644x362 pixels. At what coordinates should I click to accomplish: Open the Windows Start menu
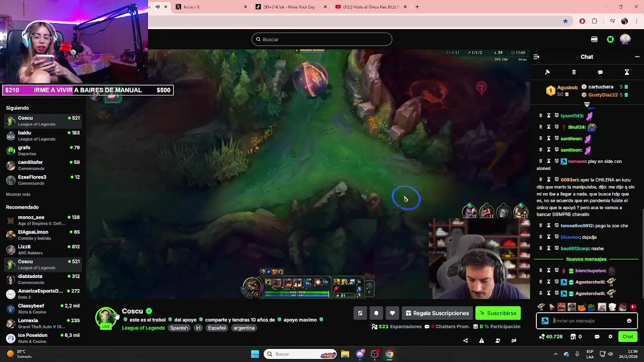[x=255, y=354]
